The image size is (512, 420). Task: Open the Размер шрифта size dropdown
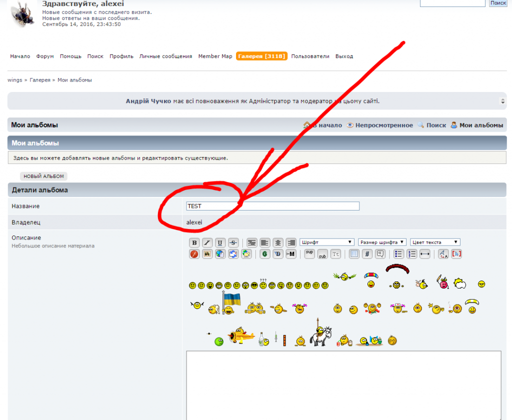tap(382, 242)
